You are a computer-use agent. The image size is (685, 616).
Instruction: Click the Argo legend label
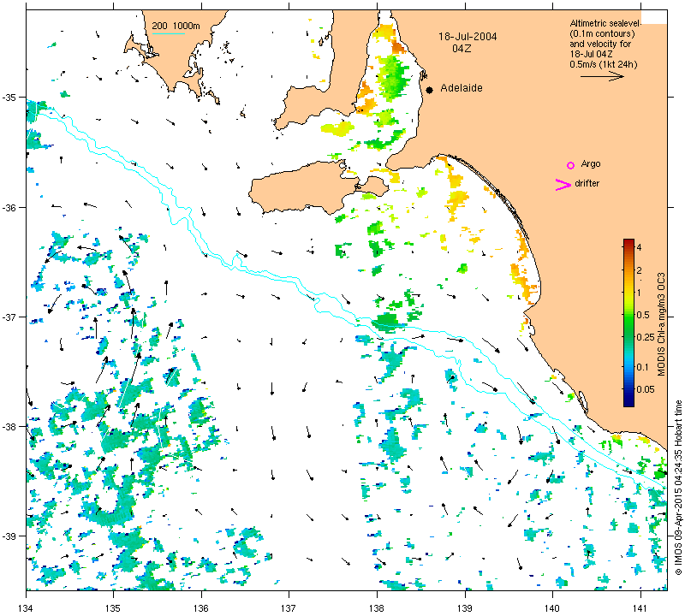pos(591,164)
